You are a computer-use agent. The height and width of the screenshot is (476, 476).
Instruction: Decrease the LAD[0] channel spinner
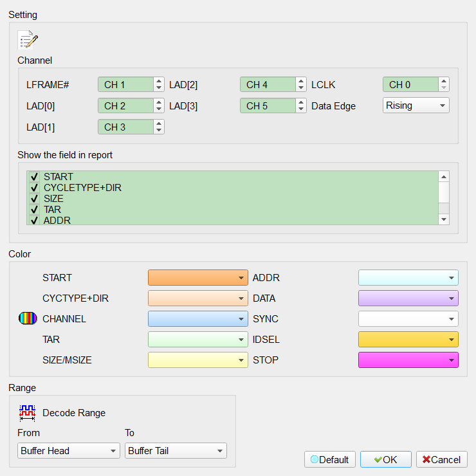[x=159, y=109]
